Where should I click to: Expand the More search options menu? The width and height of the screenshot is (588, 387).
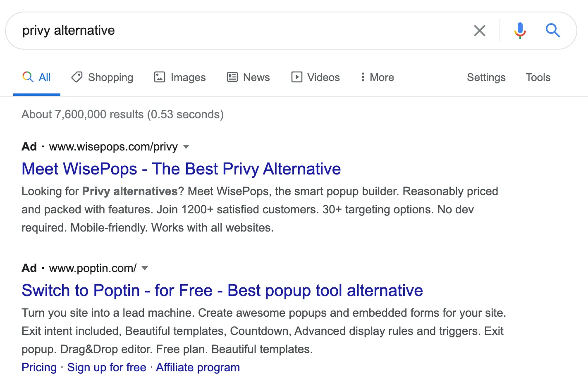376,77
